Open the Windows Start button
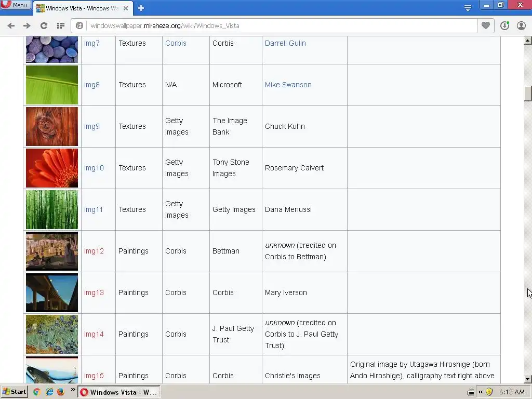 [14, 392]
